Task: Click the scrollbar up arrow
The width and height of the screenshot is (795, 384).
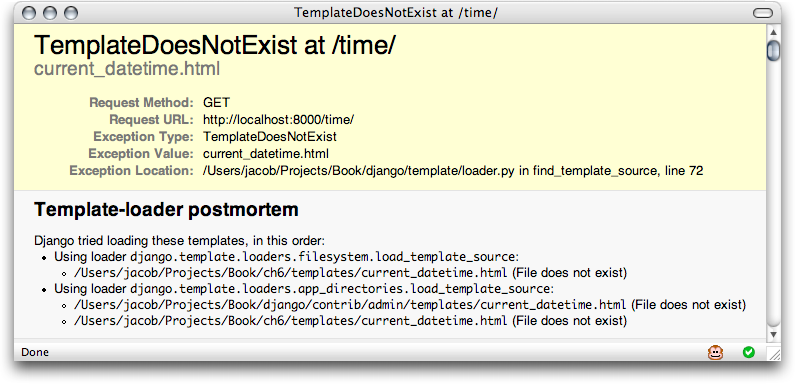Action: point(773,32)
